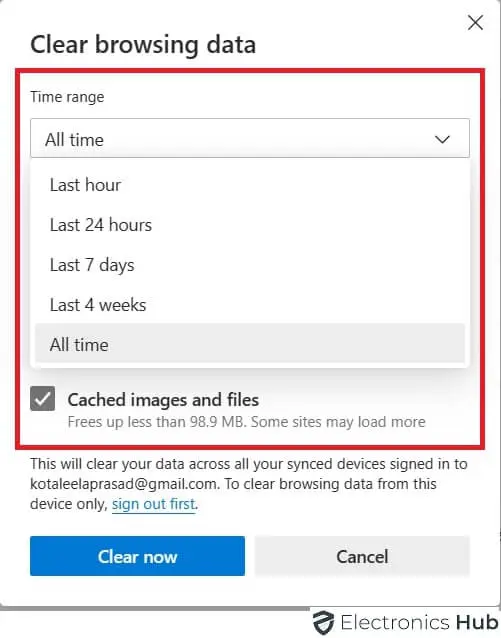Click the Cached images and files label

coord(163,400)
